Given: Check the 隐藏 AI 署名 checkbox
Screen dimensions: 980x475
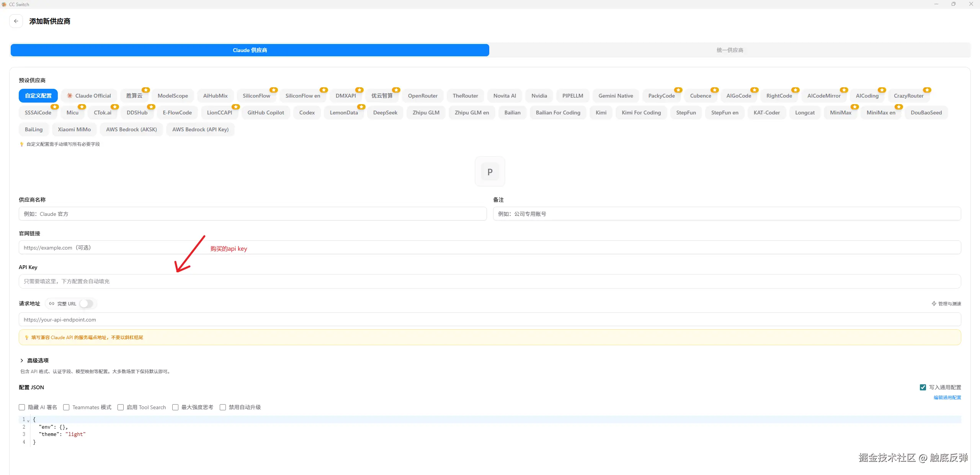Looking at the screenshot, I should pos(22,407).
